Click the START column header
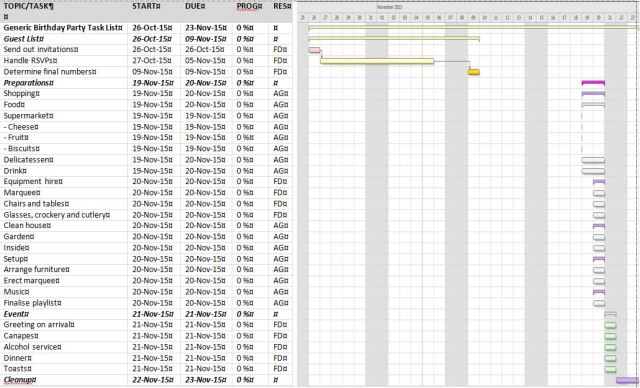Image resolution: width=640 pixels, height=388 pixels. (x=146, y=6)
